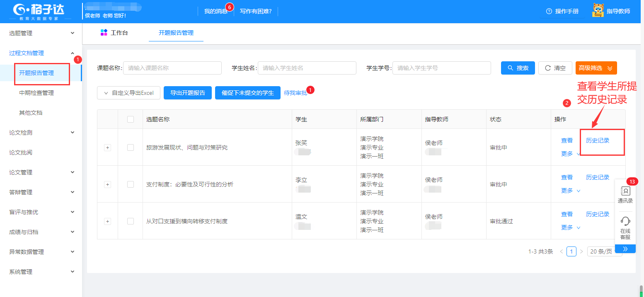Click the 格子达 logo icon
Viewport: 644px width, 297px height.
tap(20, 10)
